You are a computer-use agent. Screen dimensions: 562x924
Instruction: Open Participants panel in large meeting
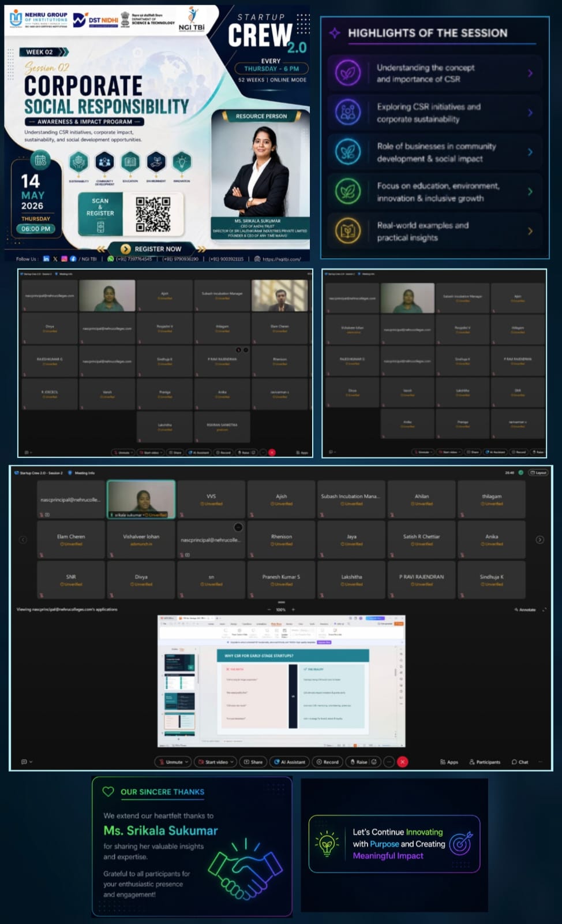[485, 762]
